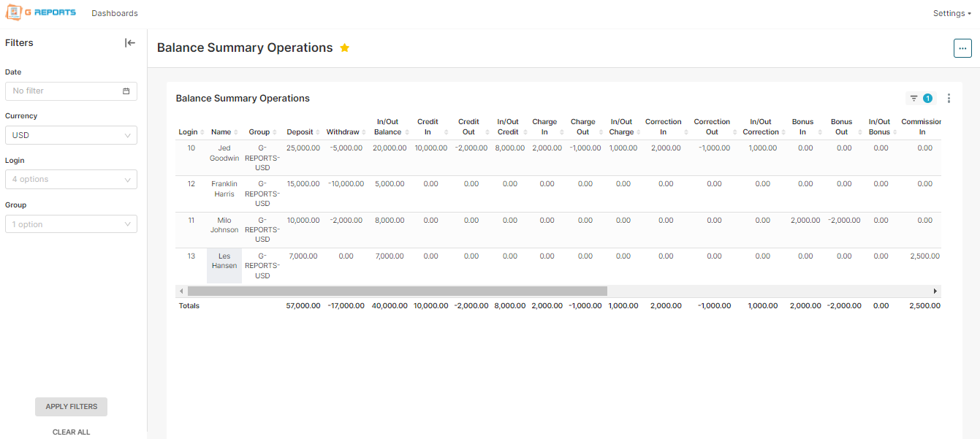980x439 pixels.
Task: Click the table filter icon with badge
Action: (919, 99)
